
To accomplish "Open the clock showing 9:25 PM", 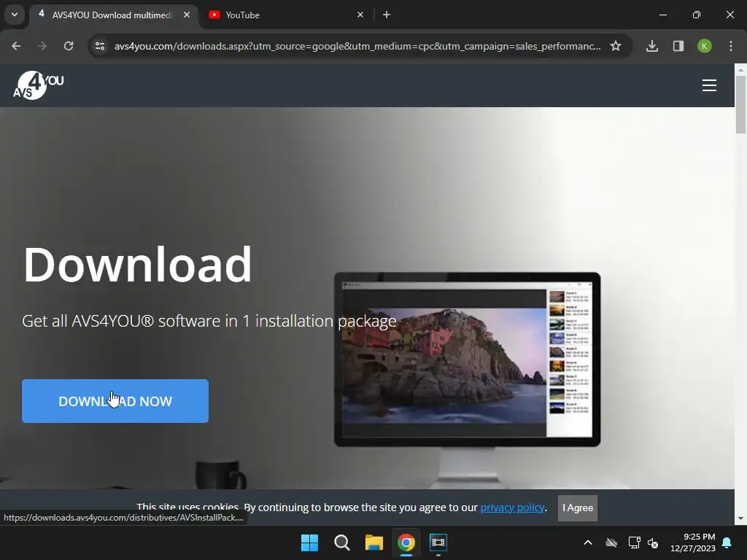I will [693, 542].
